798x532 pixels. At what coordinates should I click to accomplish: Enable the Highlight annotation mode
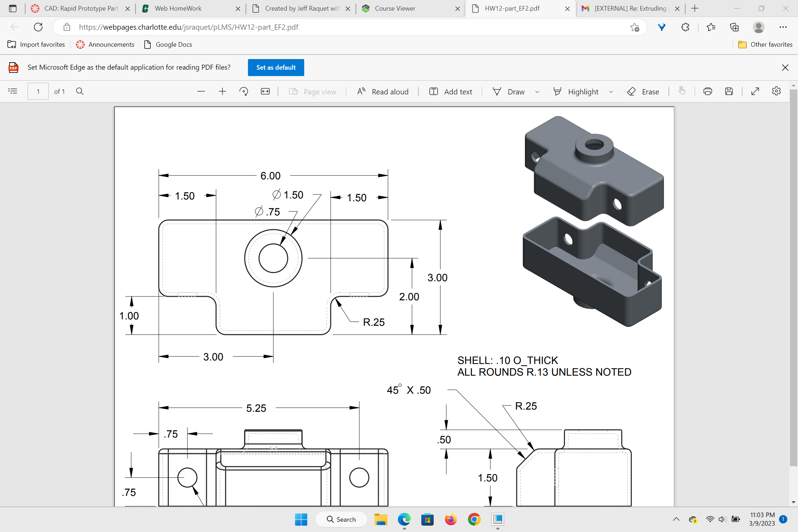click(577, 91)
